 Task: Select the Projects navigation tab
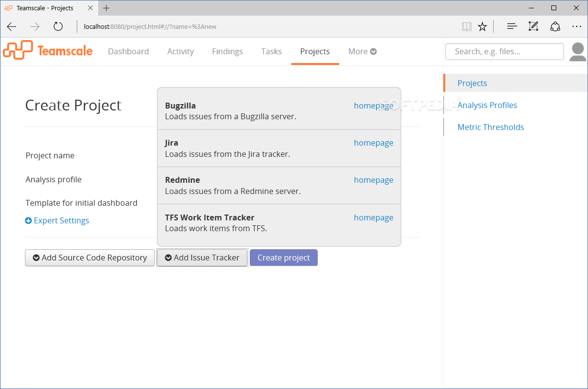tap(315, 51)
